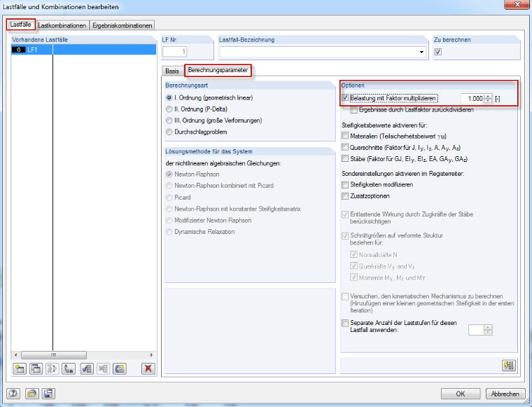Switch to the Lastfälle tab
This screenshot has width=532, height=407.
click(x=21, y=25)
